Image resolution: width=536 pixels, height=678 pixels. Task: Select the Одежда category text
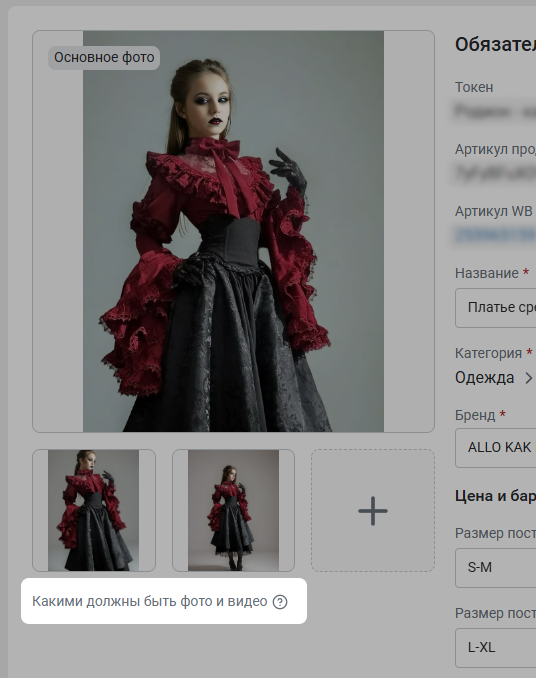point(485,378)
